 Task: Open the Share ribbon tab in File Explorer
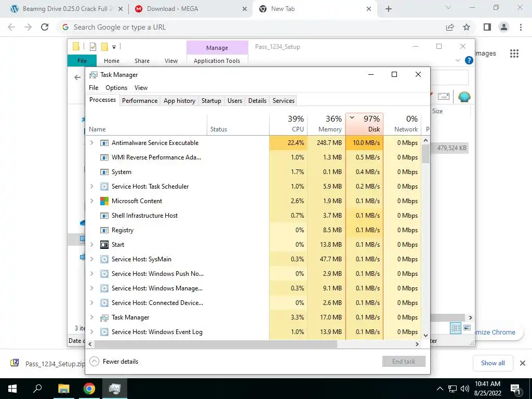coord(142,61)
